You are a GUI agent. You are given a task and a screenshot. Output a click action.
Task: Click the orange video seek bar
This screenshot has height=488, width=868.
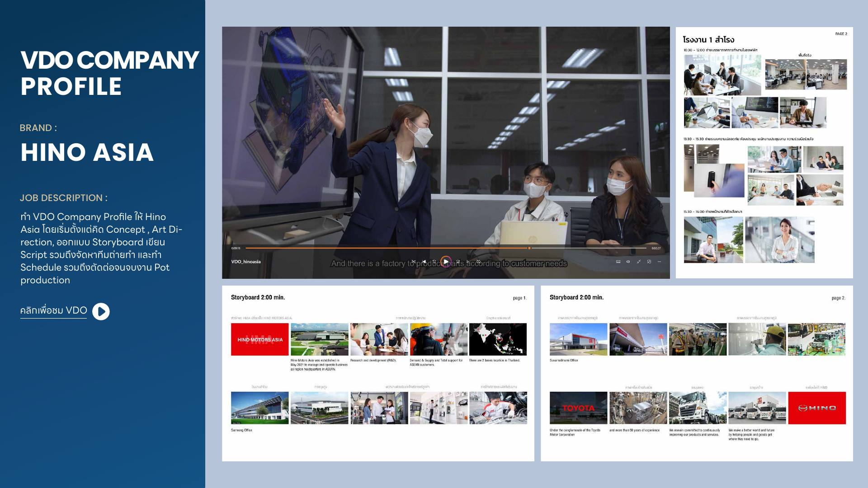(x=446, y=248)
